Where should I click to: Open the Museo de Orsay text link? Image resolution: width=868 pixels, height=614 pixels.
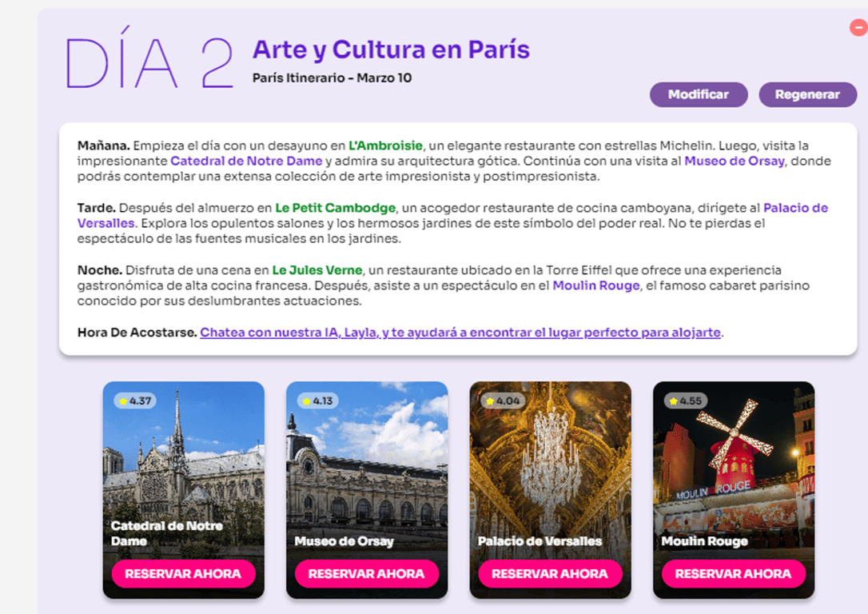734,161
